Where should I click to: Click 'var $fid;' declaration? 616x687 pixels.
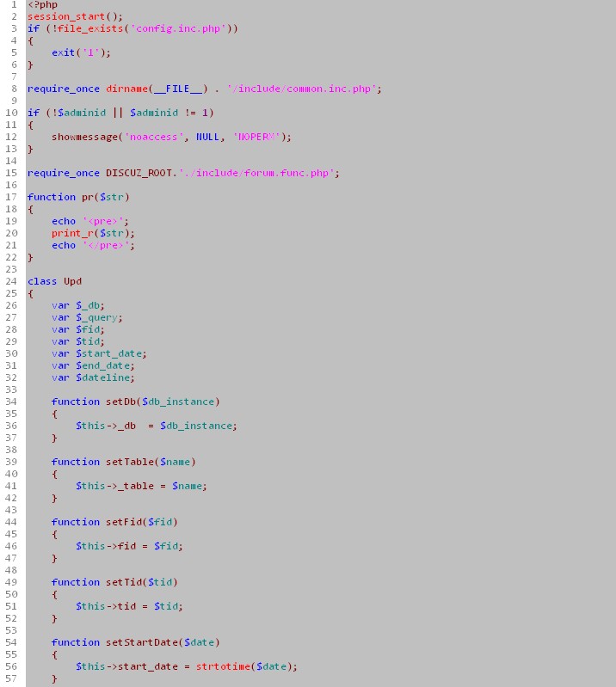pos(78,329)
